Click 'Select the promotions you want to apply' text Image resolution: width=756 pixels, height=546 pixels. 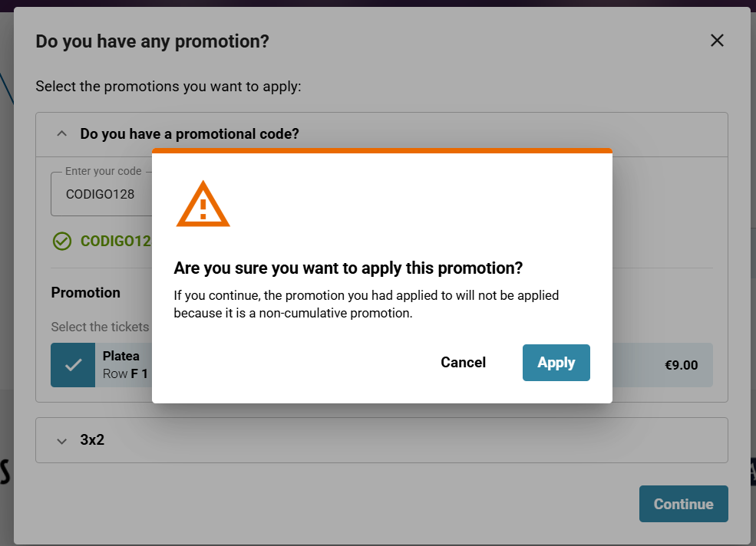(168, 86)
